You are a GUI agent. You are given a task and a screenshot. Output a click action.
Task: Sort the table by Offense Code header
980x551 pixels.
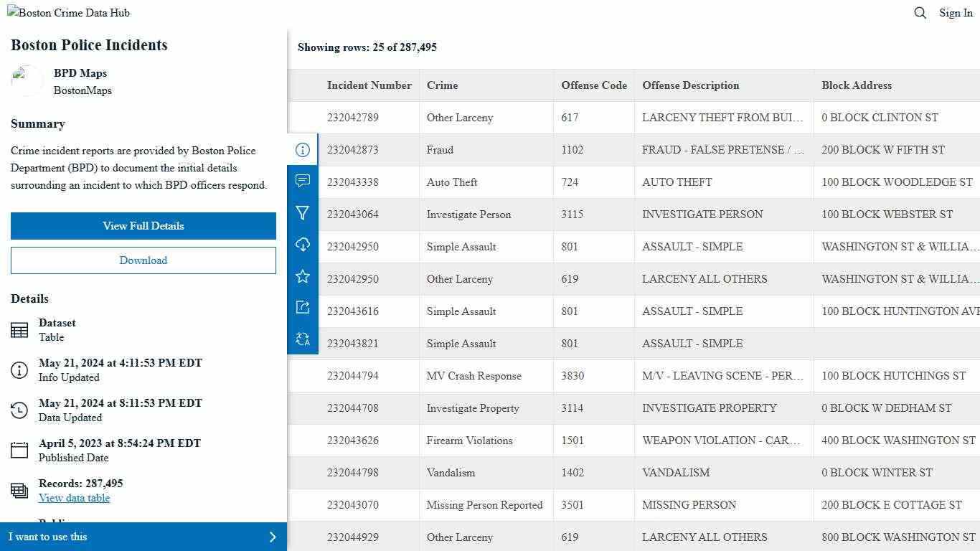point(594,85)
